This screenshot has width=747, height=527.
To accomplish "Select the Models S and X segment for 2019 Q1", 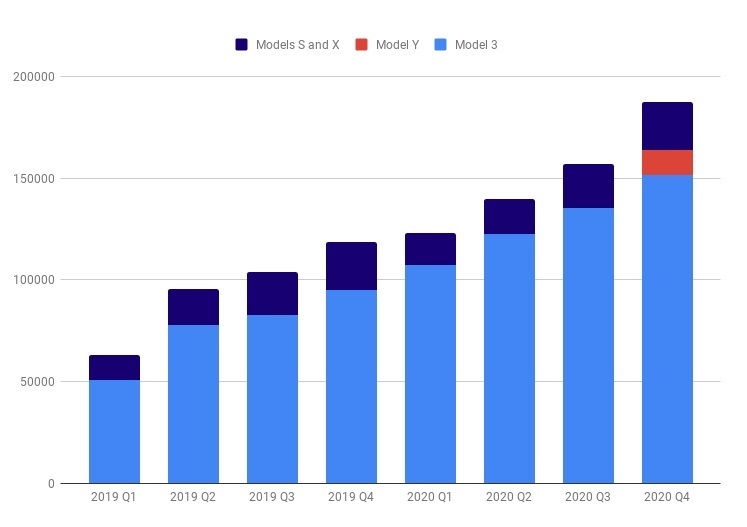I will pyautogui.click(x=114, y=367).
